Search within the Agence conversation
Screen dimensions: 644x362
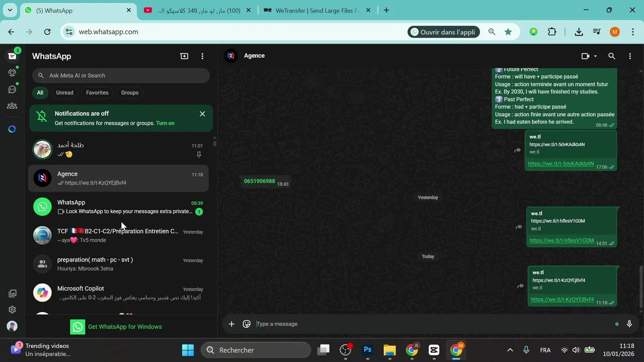[x=612, y=56]
